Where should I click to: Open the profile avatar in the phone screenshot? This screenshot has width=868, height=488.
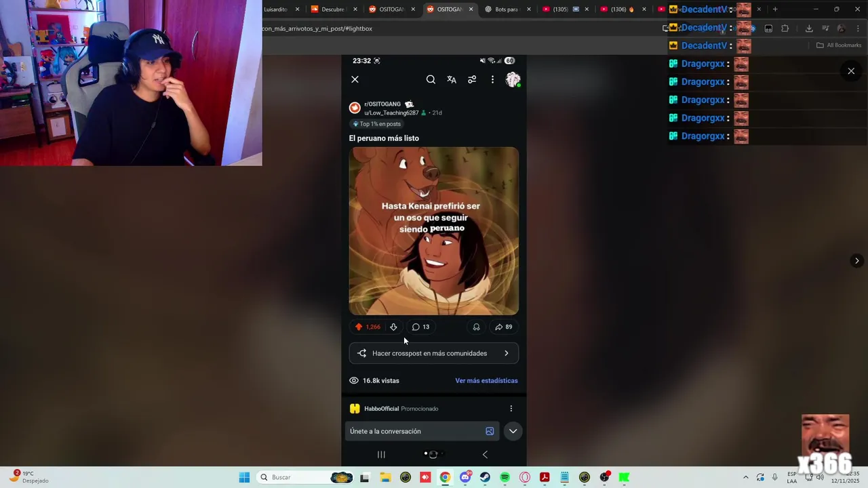[x=513, y=79]
